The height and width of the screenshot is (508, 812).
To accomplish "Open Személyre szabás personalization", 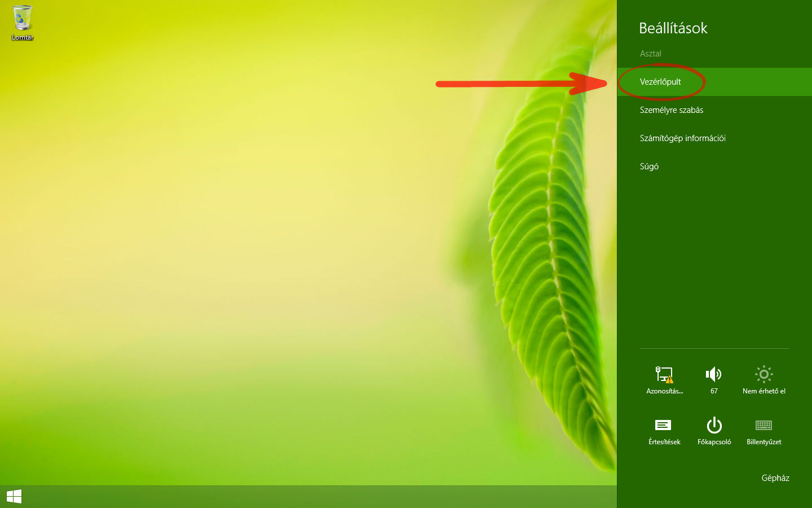I will [672, 110].
